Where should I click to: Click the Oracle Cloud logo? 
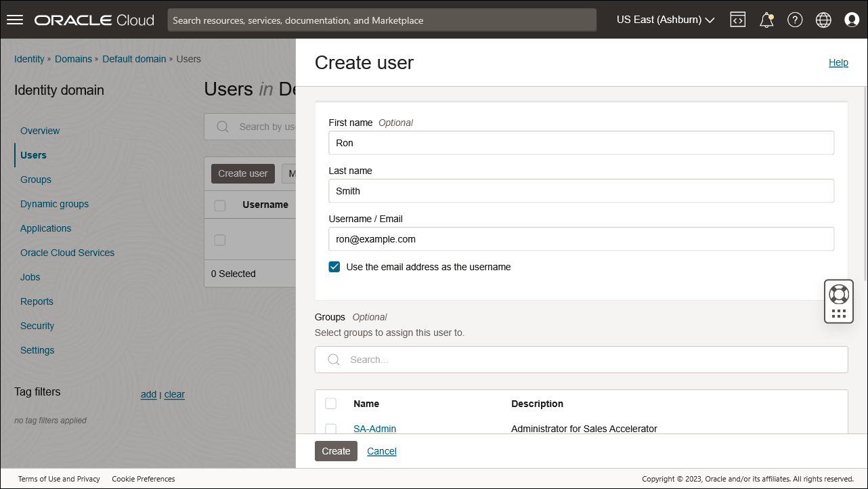pos(93,20)
